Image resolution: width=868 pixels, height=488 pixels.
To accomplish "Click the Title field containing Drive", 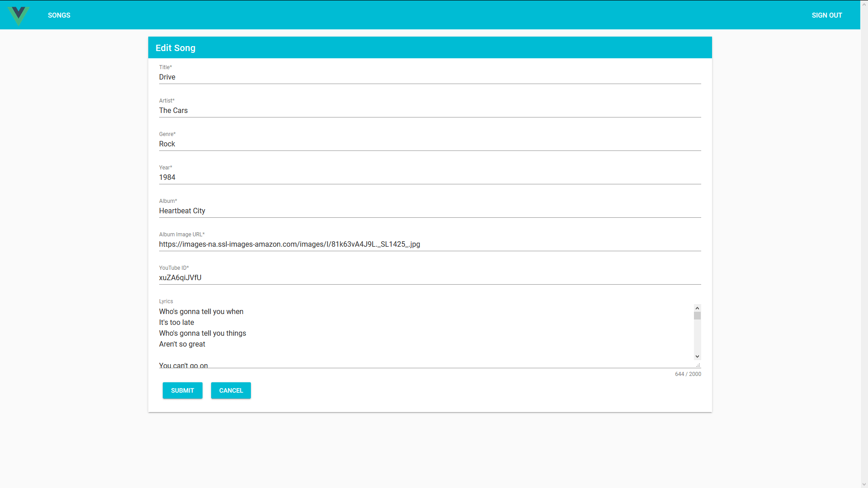I will pos(429,77).
